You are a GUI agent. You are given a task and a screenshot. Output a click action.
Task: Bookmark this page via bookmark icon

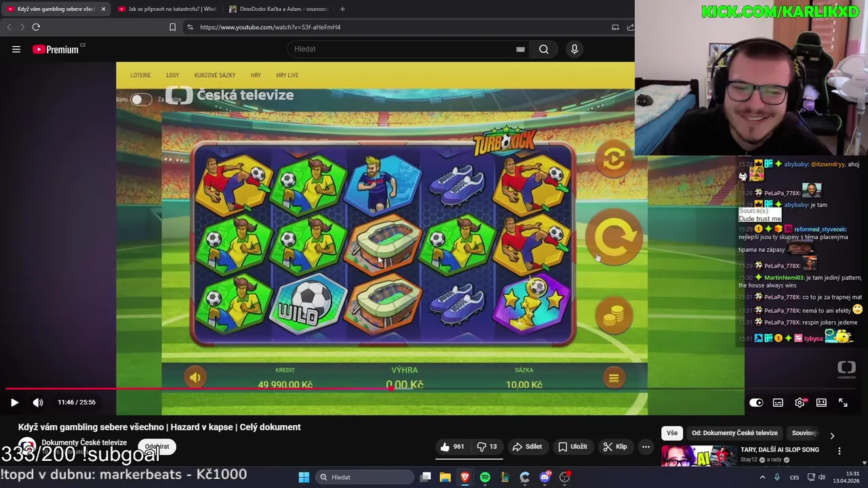pos(172,27)
